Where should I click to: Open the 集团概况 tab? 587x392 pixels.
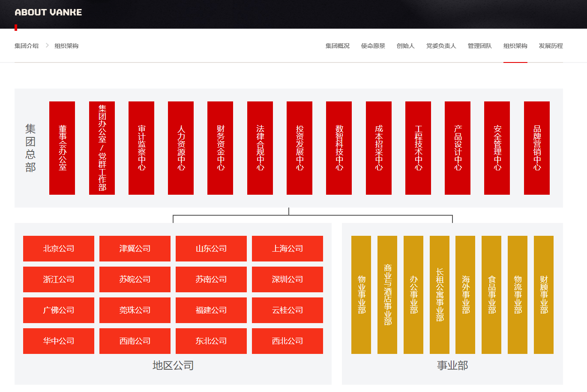337,46
